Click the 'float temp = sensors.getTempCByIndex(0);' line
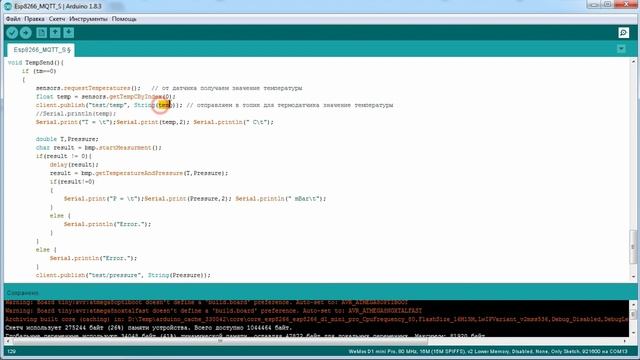The image size is (640, 360). 105,97
